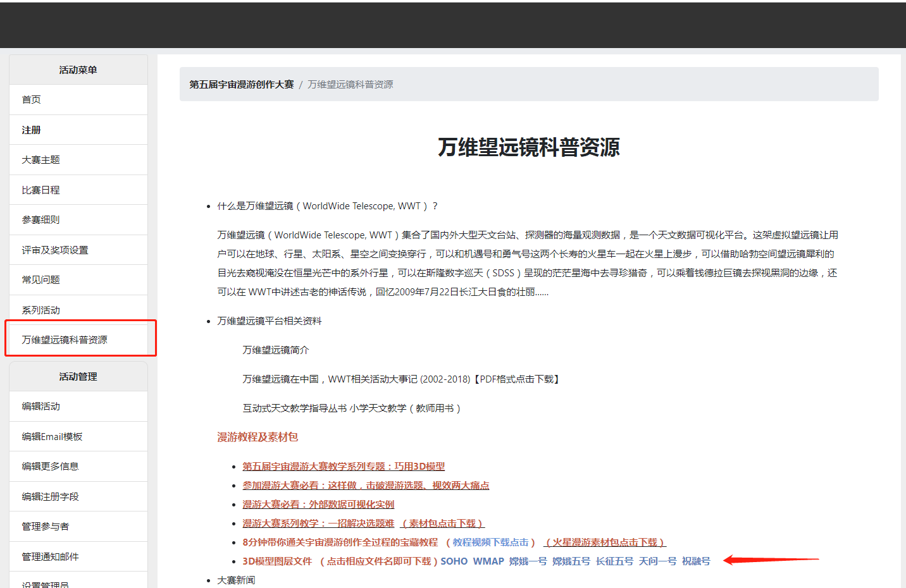Open 编辑注册字段 management item
Screen dimensions: 906x588
(x=78, y=496)
